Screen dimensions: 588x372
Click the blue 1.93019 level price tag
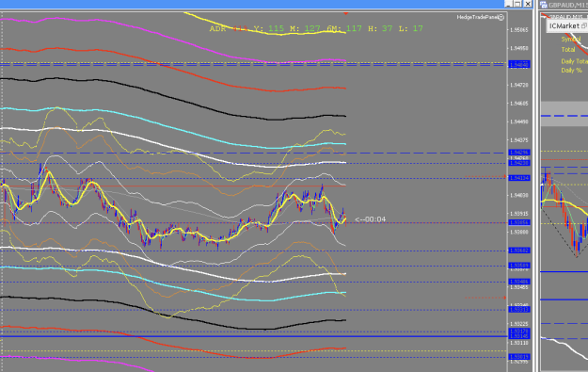519,357
